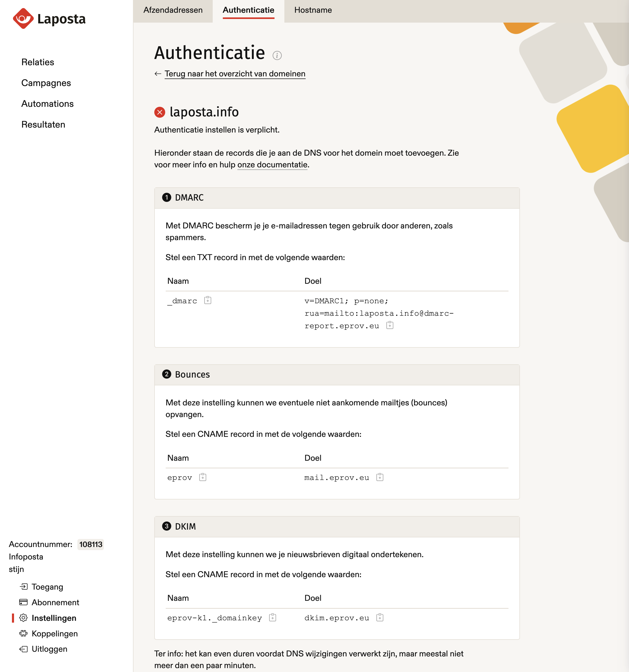Click the red error status icon for laposta.info
This screenshot has height=672, width=629.
pyautogui.click(x=159, y=112)
